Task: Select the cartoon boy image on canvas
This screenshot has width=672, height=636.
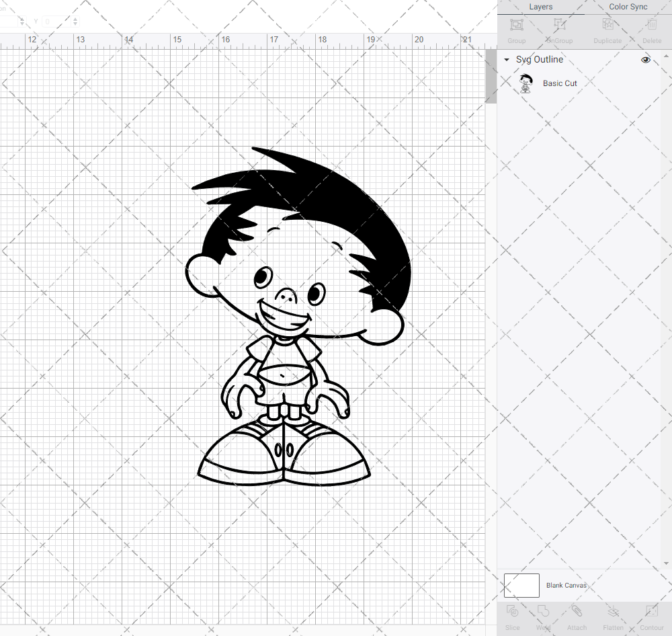Action: pyautogui.click(x=298, y=317)
